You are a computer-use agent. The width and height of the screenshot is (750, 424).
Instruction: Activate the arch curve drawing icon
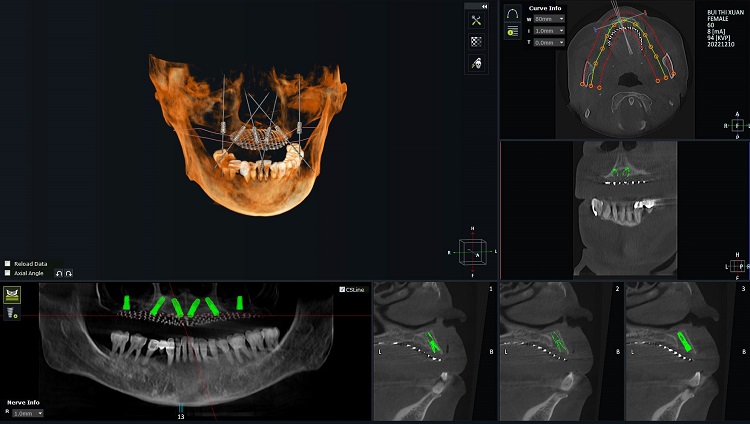click(x=513, y=16)
